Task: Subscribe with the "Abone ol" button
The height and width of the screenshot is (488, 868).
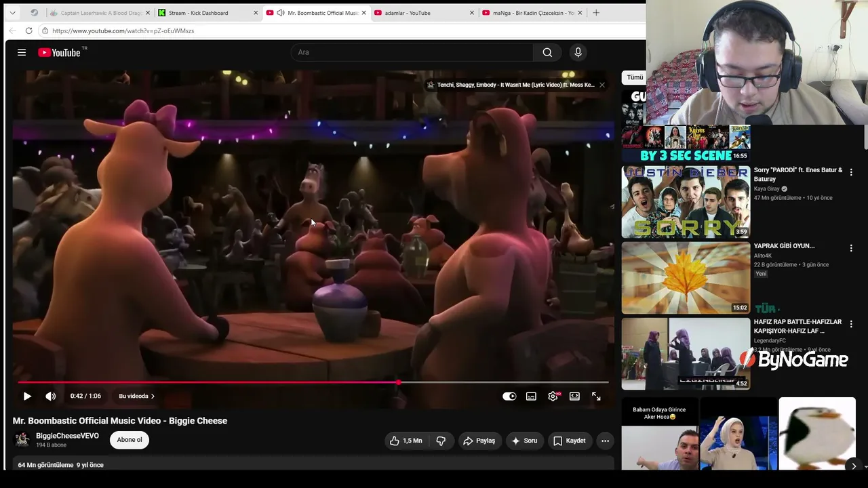Action: coord(130,440)
